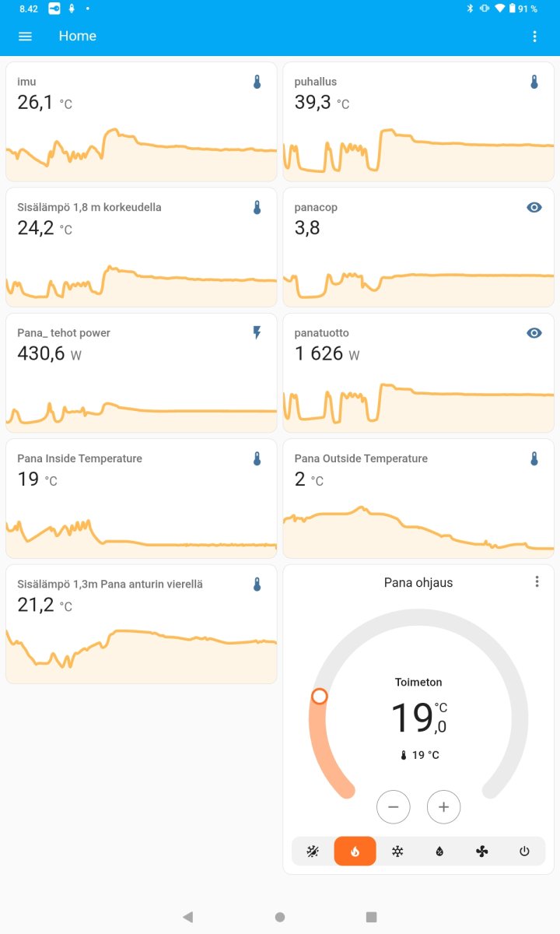Click the panatuotto eye icon
This screenshot has width=560, height=934.
coord(534,333)
